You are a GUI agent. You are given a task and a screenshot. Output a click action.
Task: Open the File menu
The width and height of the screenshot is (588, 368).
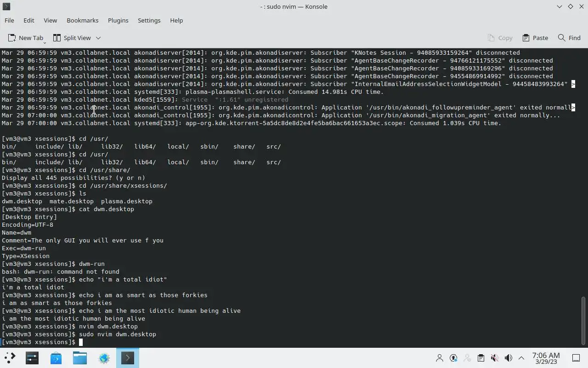click(x=9, y=20)
